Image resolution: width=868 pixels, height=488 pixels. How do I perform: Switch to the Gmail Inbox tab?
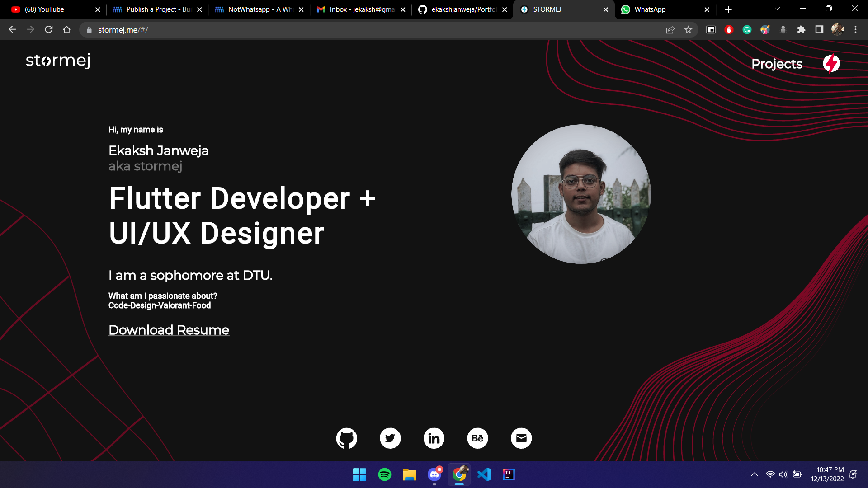point(360,9)
